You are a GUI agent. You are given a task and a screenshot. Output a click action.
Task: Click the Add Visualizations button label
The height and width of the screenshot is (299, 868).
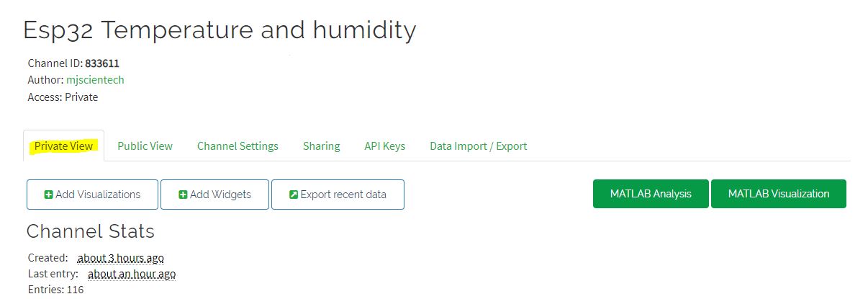pyautogui.click(x=98, y=195)
